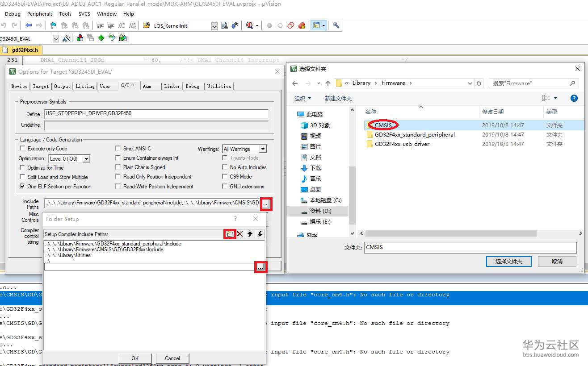Image resolution: width=588 pixels, height=366 pixels.
Task: Open the Pack Installer icon
Action: coord(123,38)
